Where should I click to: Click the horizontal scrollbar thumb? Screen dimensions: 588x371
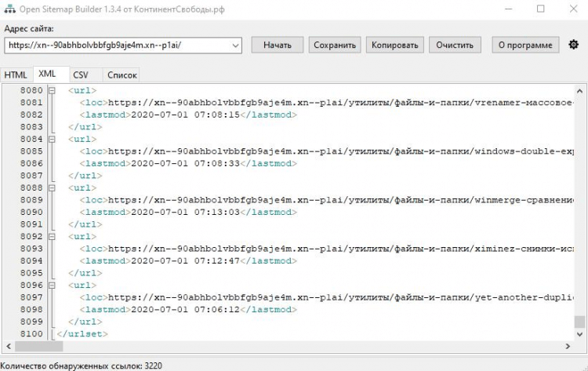[x=39, y=346]
